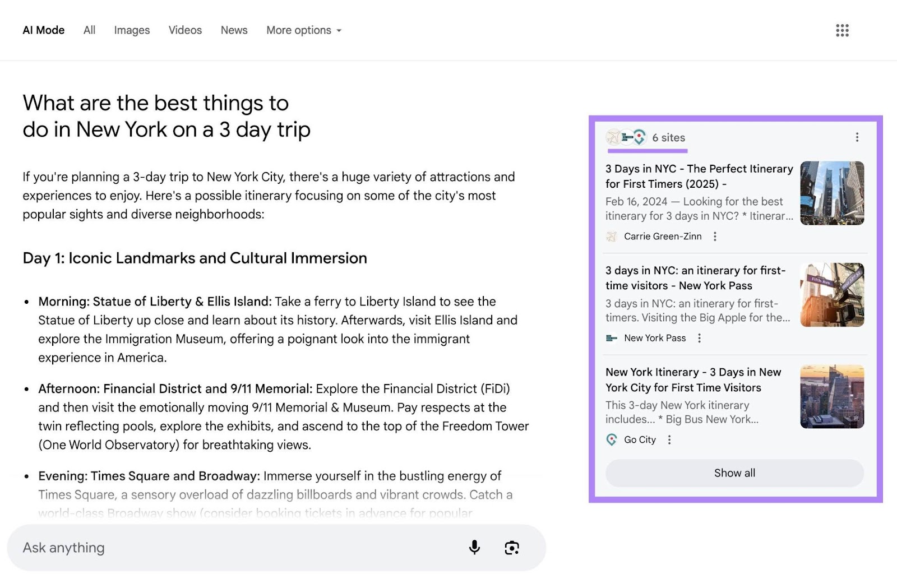Switch to the Images tab
Viewport: 897px width, 588px height.
pyautogui.click(x=132, y=30)
